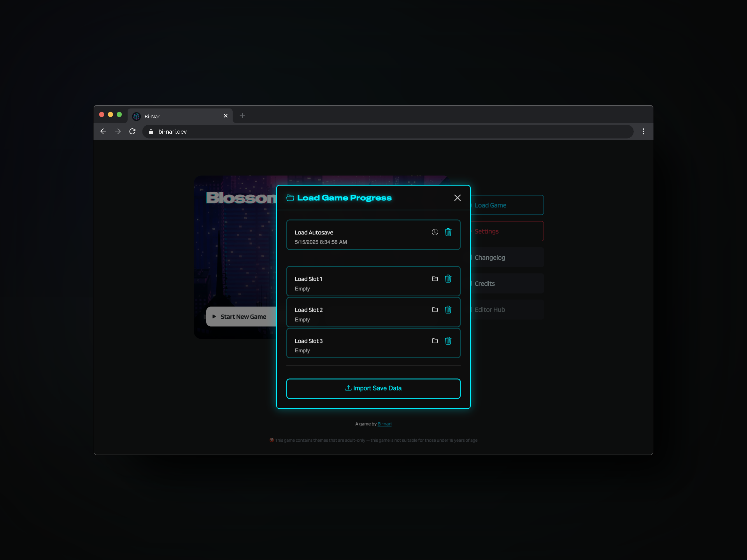
Task: Follow the Bi-nari author link
Action: point(384,424)
